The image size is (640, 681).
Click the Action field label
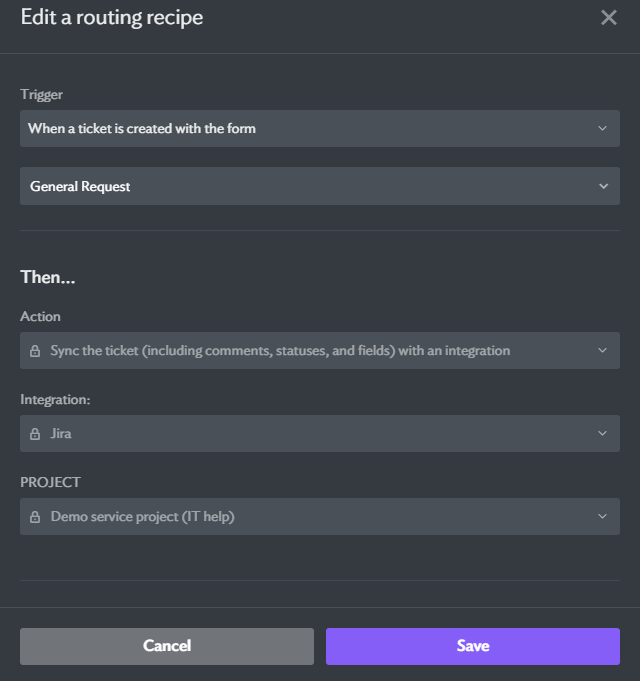tap(40, 317)
